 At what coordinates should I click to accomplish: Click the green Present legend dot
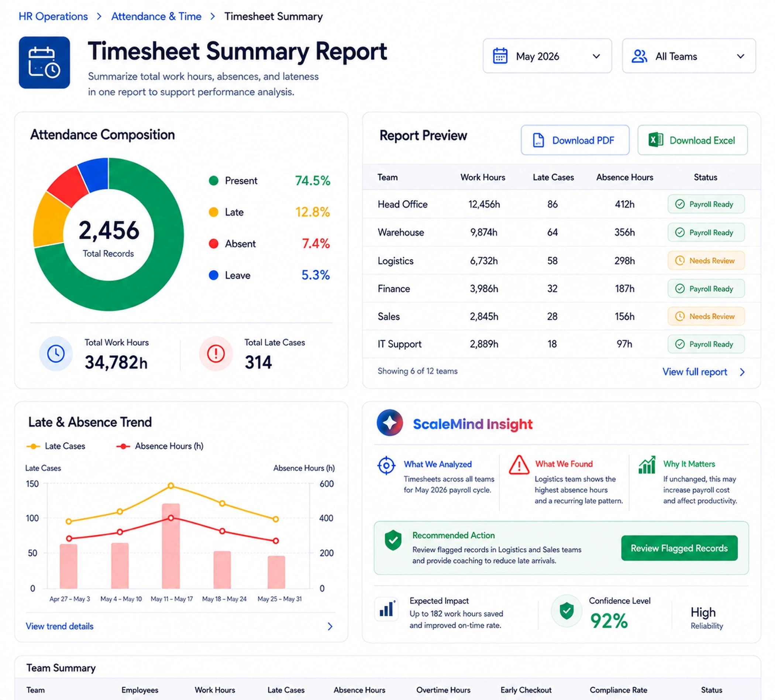tap(213, 181)
